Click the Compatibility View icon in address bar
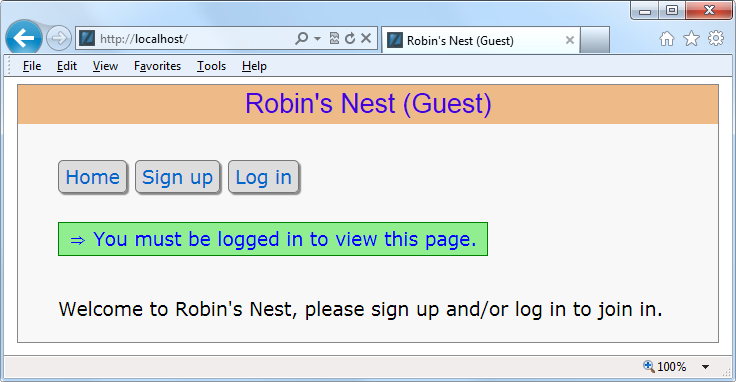736x382 pixels. click(x=334, y=38)
